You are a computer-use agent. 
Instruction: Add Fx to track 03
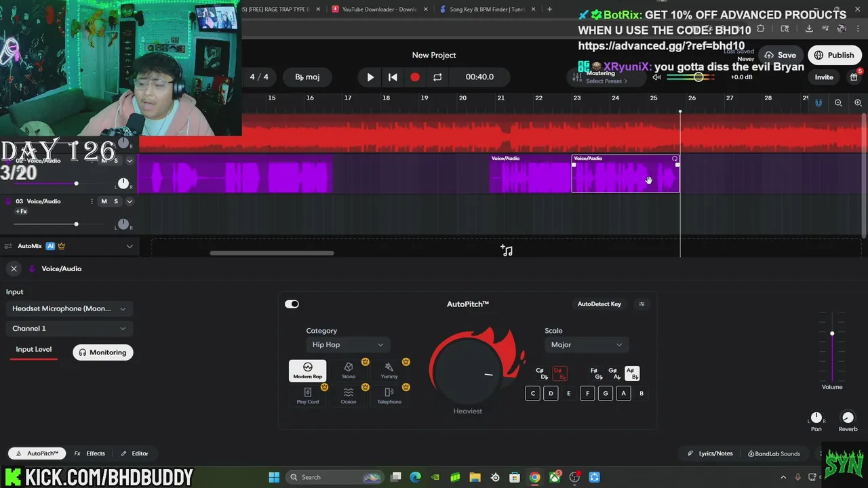pos(21,211)
